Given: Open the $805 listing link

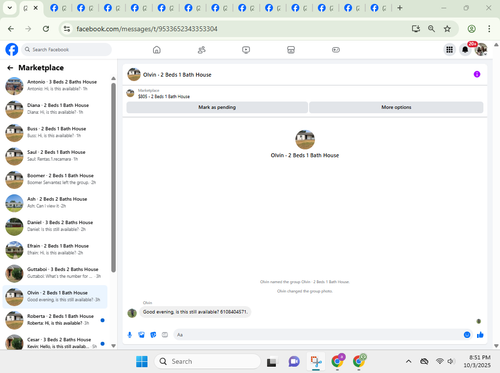Looking at the screenshot, I should point(164,97).
